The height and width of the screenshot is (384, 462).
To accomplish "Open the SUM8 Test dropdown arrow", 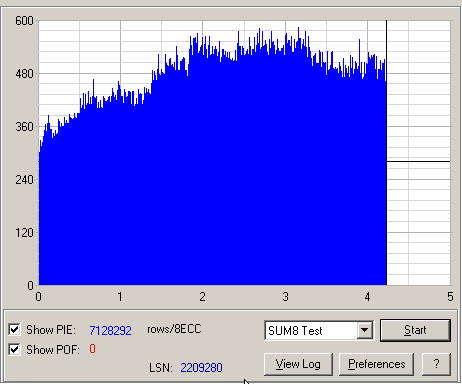I will 365,330.
